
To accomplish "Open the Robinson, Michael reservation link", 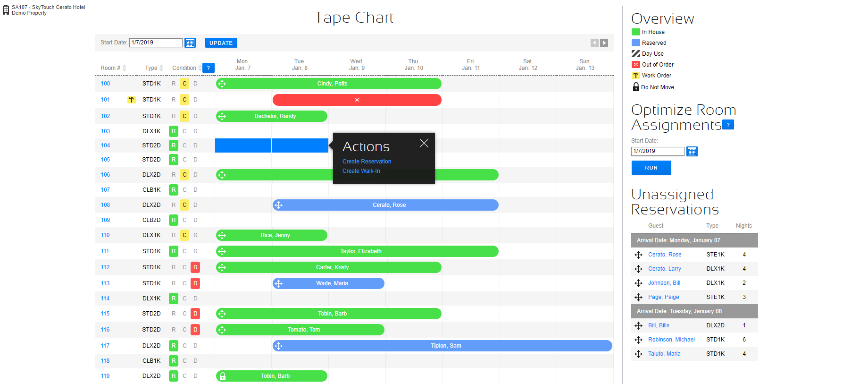I will tap(671, 340).
